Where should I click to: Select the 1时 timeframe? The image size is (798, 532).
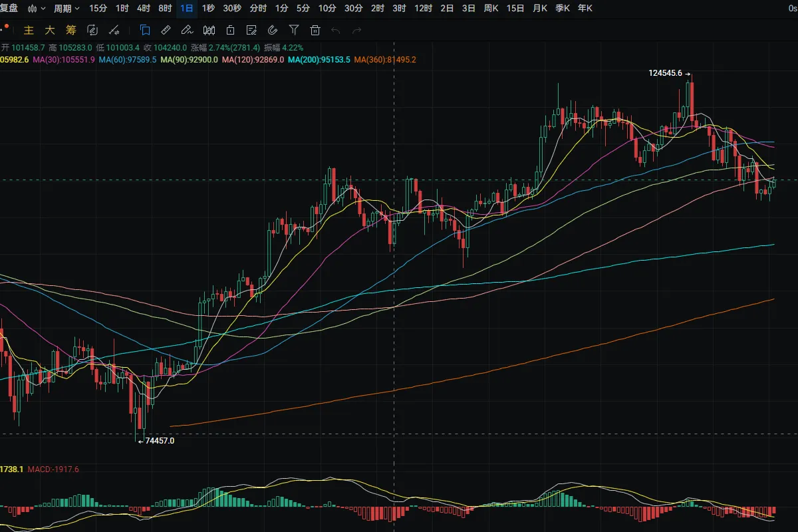(122, 9)
